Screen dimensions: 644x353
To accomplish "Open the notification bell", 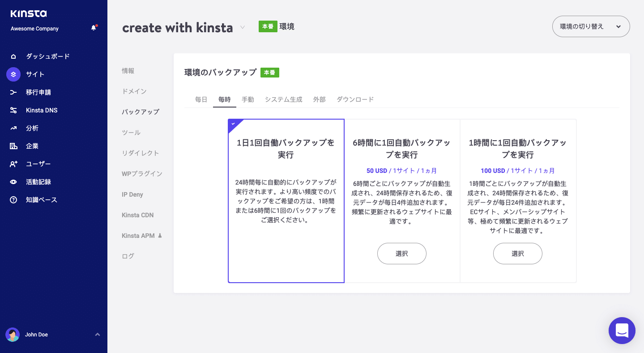I will point(94,28).
